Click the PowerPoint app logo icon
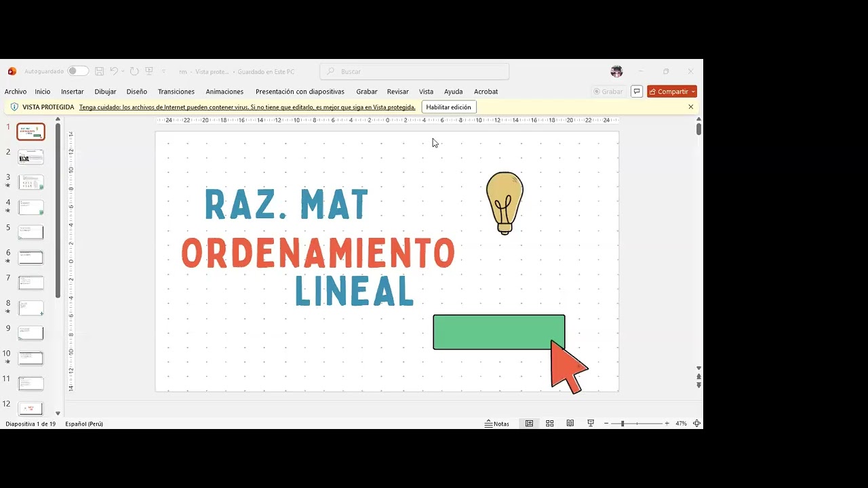868x488 pixels. tap(12, 71)
